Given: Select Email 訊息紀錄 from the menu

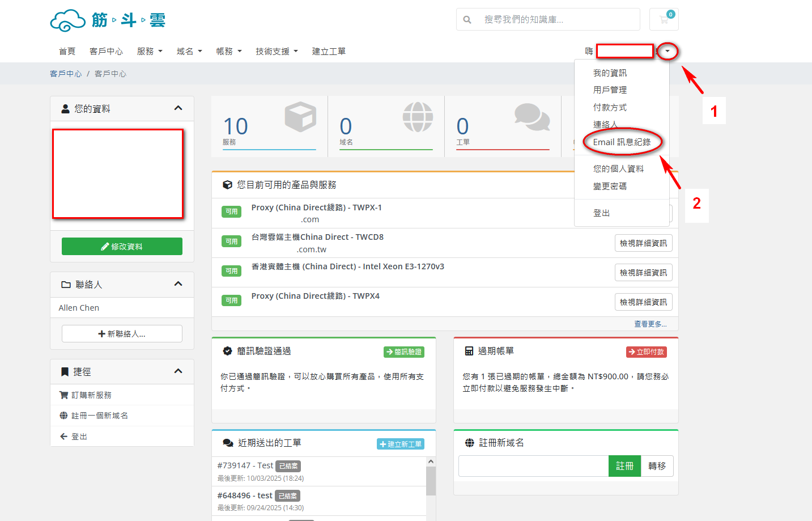Looking at the screenshot, I should click(622, 142).
